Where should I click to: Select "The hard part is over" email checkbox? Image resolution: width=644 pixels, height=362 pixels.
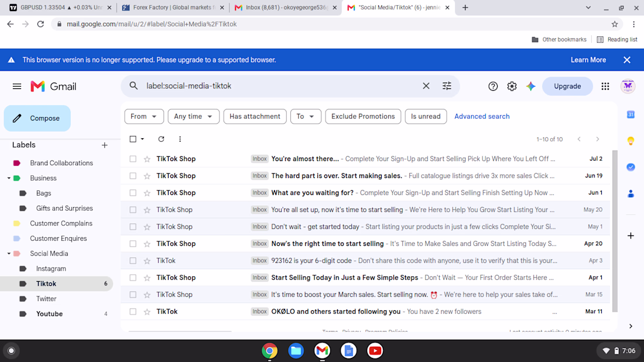(x=133, y=176)
